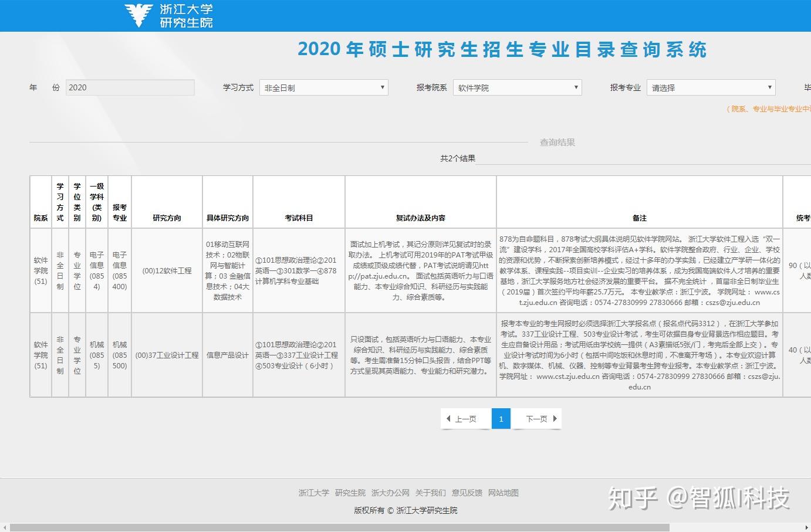Click the (00)37工业设计工程 cell

pyautogui.click(x=167, y=355)
